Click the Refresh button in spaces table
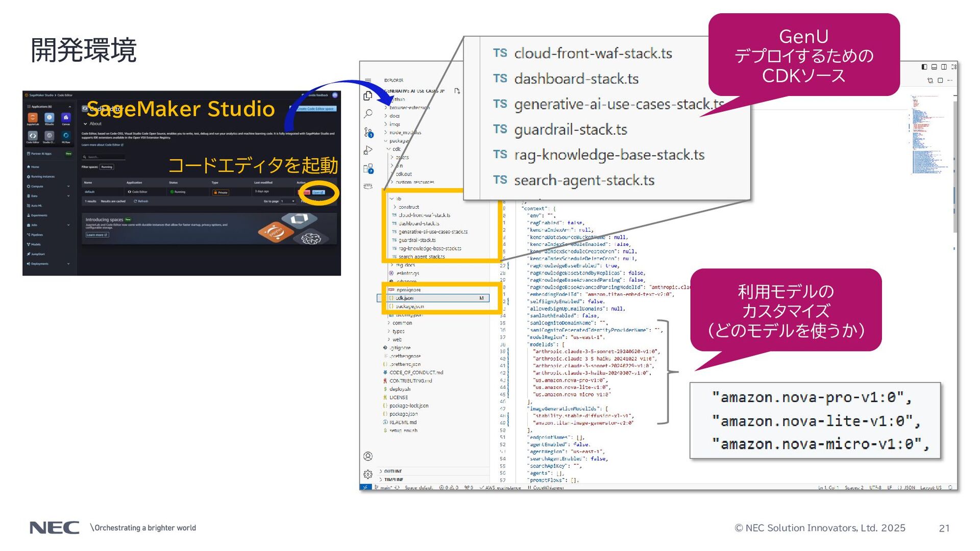The image size is (980, 551). click(141, 201)
